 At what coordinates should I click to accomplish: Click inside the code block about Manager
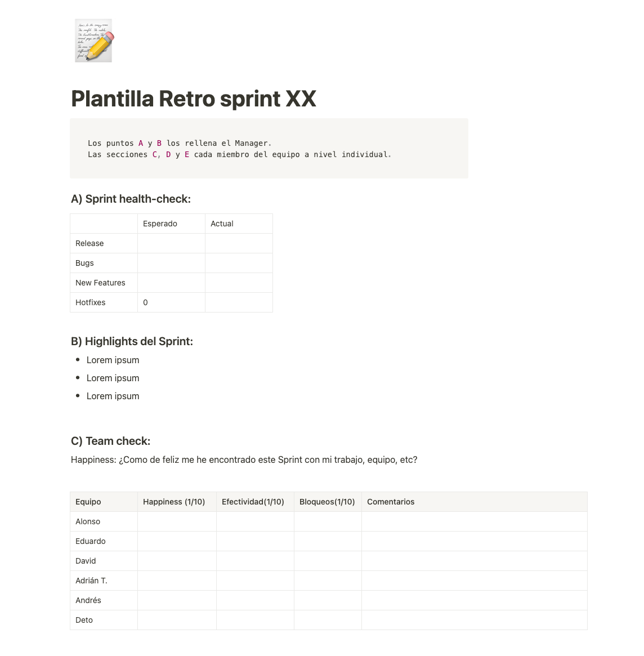pos(269,149)
